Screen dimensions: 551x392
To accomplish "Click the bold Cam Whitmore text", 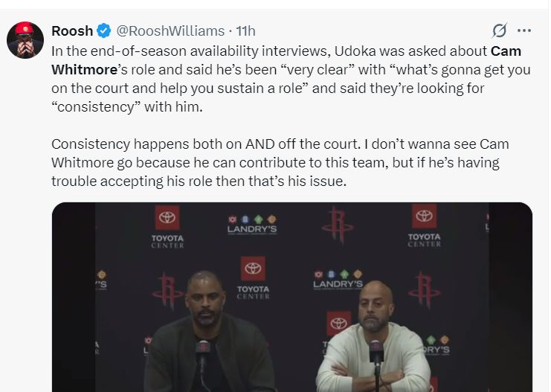I will 286,60.
